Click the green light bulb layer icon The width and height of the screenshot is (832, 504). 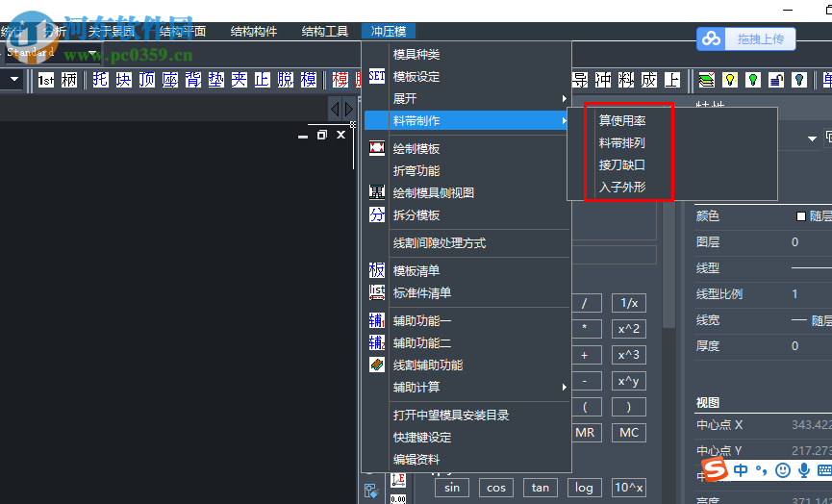pos(753,80)
